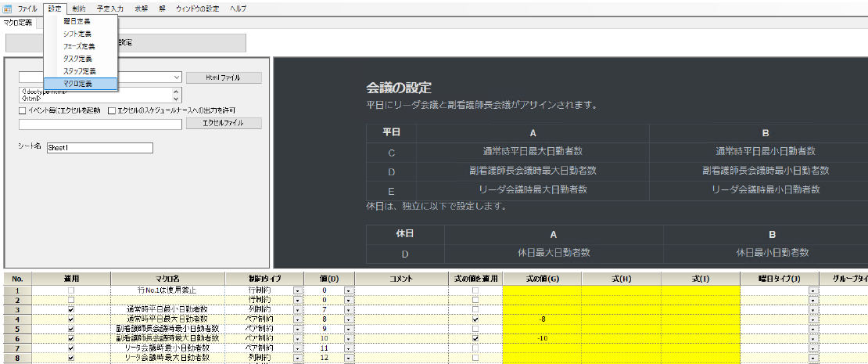Open 制約タイプ dropdown in row 1
Viewport: 868px width, 364px height.
[296, 290]
